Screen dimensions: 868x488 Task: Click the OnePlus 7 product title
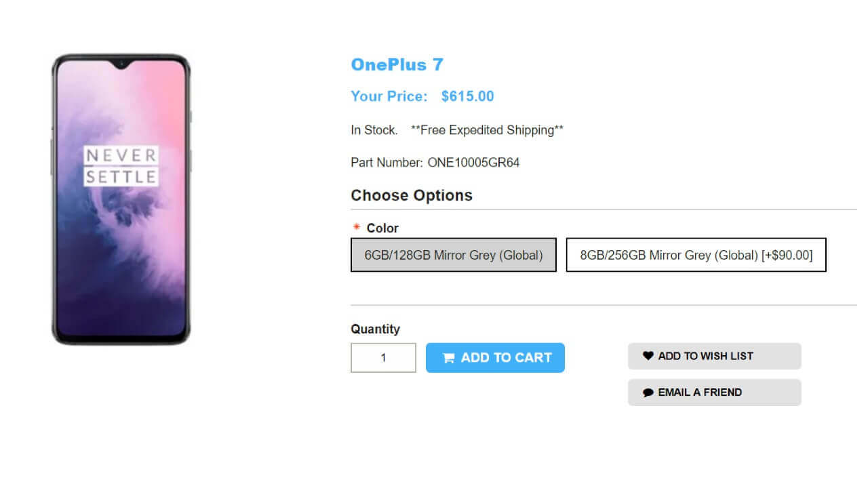click(397, 64)
